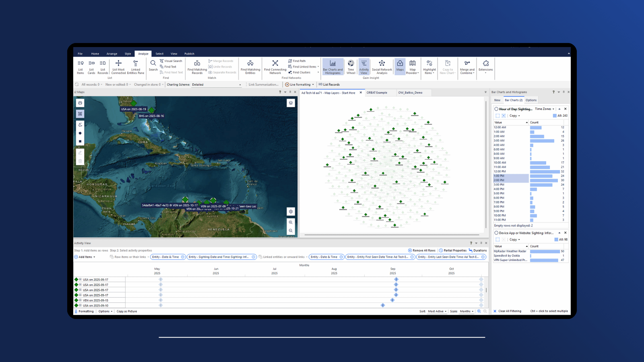Zoom in on the map
This screenshot has width=644, height=362.
291,222
